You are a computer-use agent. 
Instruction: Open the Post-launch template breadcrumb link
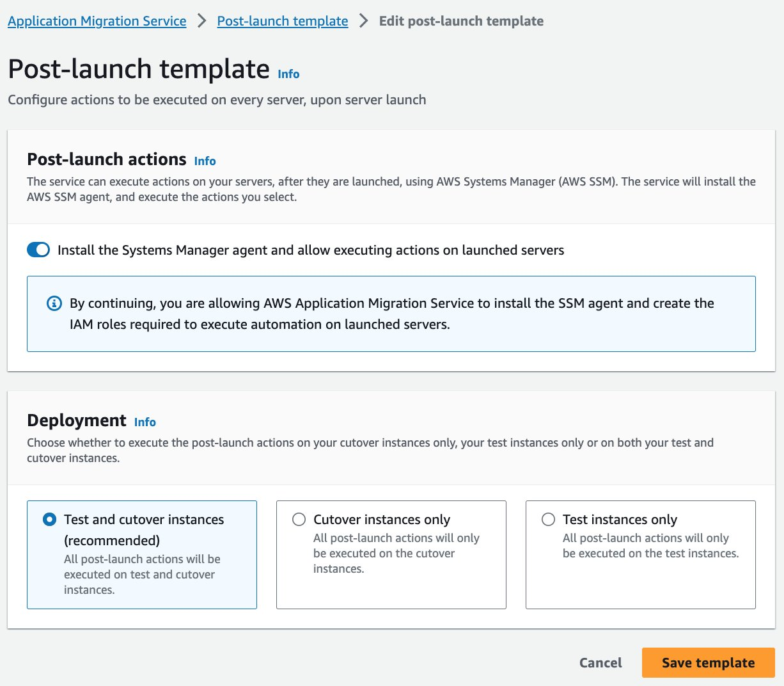pos(282,20)
